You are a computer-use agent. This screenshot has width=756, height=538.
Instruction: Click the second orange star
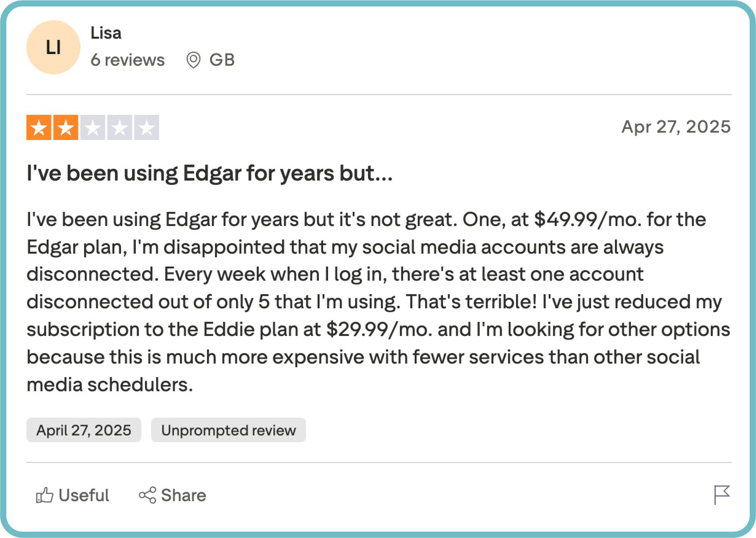pyautogui.click(x=66, y=127)
